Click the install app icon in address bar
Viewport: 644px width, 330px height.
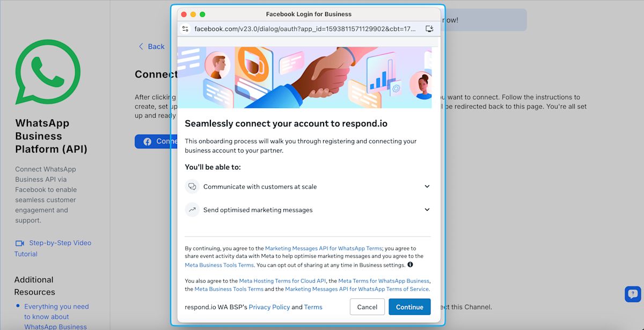click(x=429, y=28)
